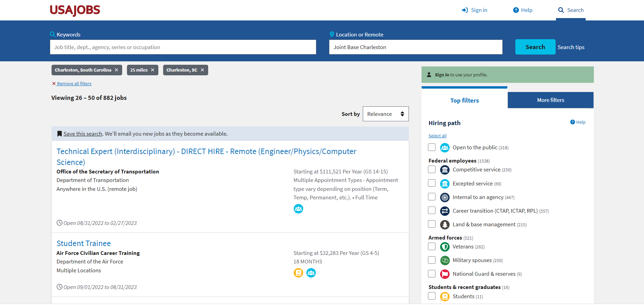This screenshot has width=644, height=305.
Task: Click the Armed forces heading
Action: tap(445, 238)
